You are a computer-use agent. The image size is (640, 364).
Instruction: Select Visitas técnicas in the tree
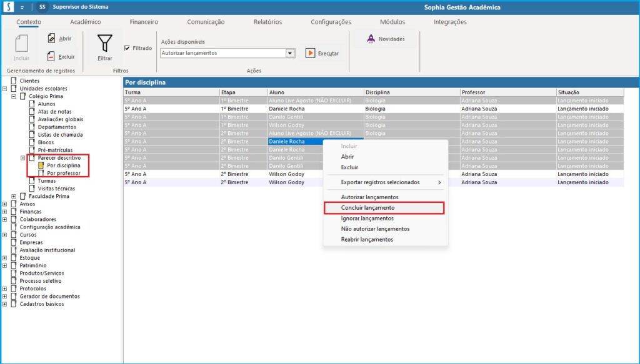coord(56,189)
